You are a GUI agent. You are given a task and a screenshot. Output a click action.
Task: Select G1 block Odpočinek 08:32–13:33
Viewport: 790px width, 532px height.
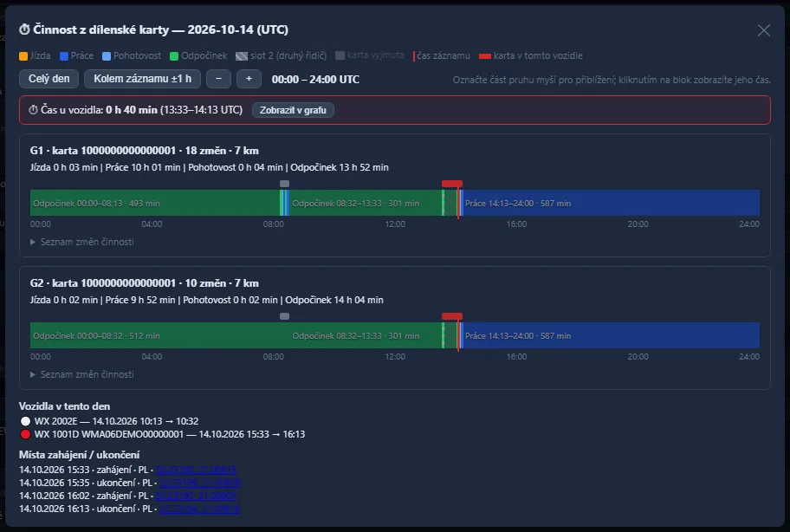[366, 203]
